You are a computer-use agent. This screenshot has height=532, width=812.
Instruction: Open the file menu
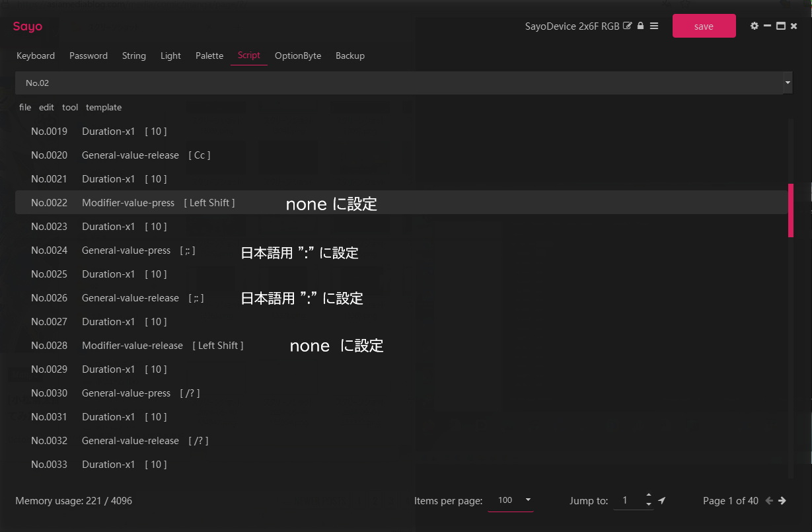point(24,107)
